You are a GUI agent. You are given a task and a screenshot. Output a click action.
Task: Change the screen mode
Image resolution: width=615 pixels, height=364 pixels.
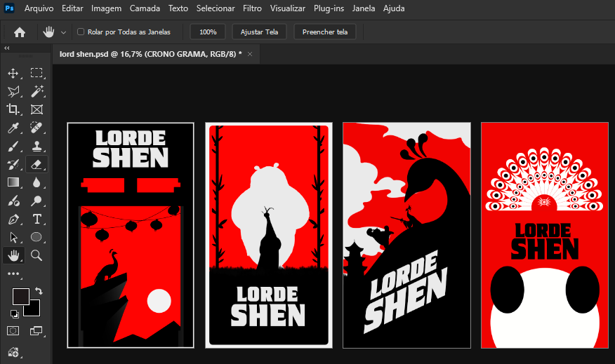(36, 331)
